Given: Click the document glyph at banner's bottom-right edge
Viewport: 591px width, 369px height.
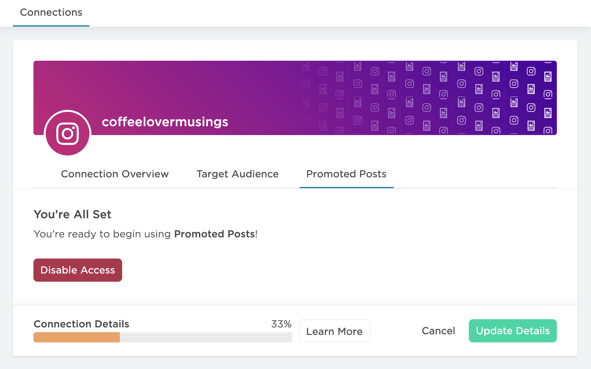Looking at the screenshot, I should [x=531, y=125].
